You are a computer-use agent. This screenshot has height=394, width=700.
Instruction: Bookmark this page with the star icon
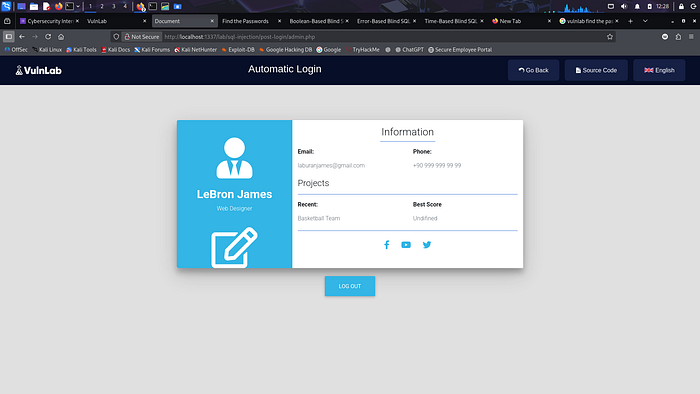pos(610,37)
